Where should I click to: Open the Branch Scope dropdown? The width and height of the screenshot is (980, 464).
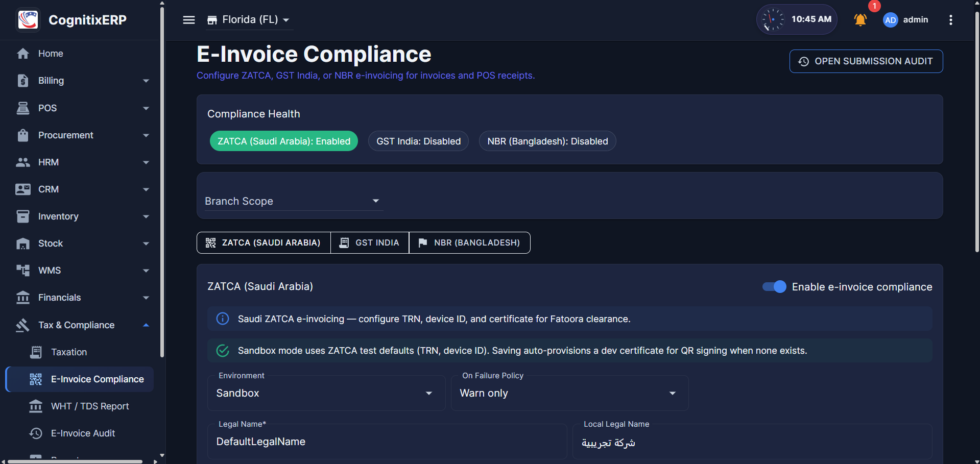(x=294, y=201)
